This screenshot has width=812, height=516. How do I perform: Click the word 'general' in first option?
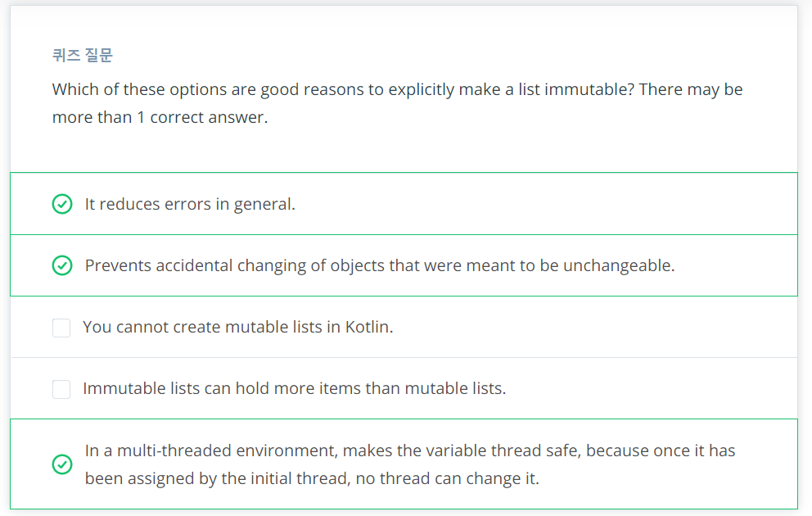[x=264, y=205]
